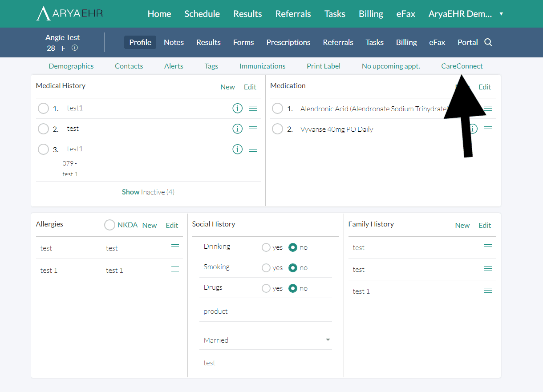The height and width of the screenshot is (392, 543).
Task: Open patient info icon beside F
Action: coord(75,48)
